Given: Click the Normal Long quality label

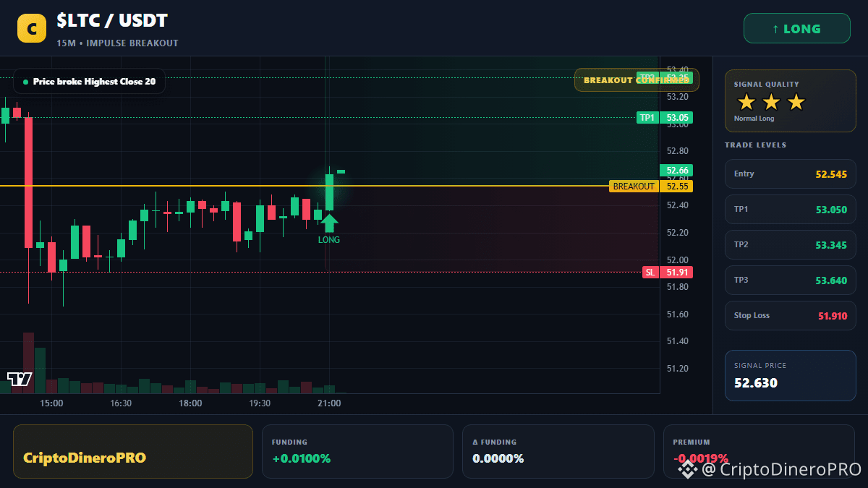Looking at the screenshot, I should coord(754,119).
